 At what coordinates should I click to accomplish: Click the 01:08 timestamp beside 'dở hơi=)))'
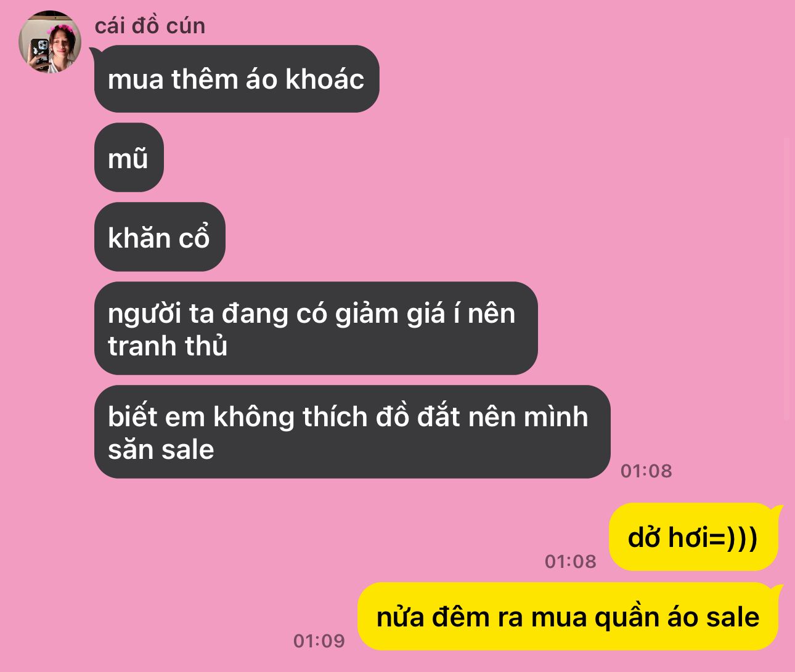[x=571, y=561]
